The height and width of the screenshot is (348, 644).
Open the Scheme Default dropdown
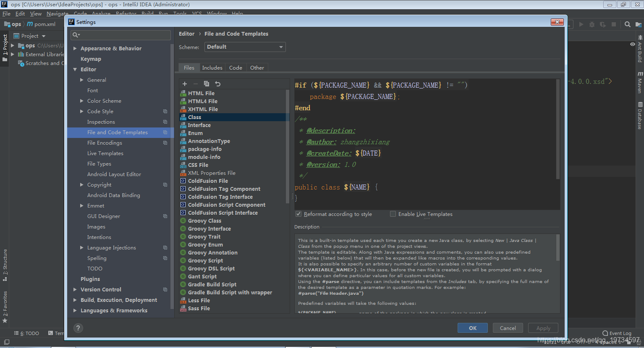[245, 47]
